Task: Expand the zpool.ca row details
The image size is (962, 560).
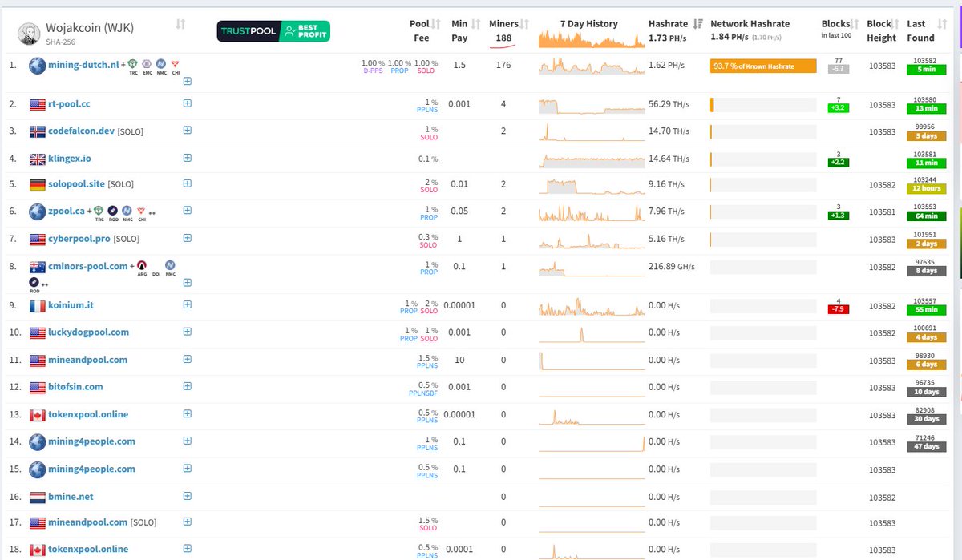Action: [187, 211]
